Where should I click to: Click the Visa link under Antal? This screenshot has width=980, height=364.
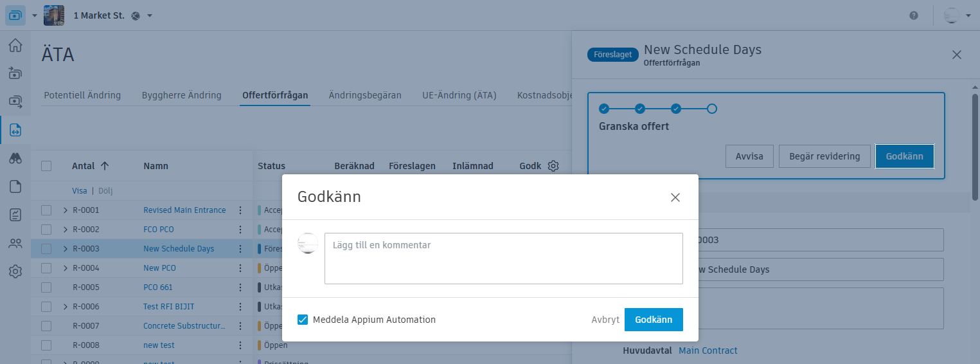pyautogui.click(x=80, y=191)
